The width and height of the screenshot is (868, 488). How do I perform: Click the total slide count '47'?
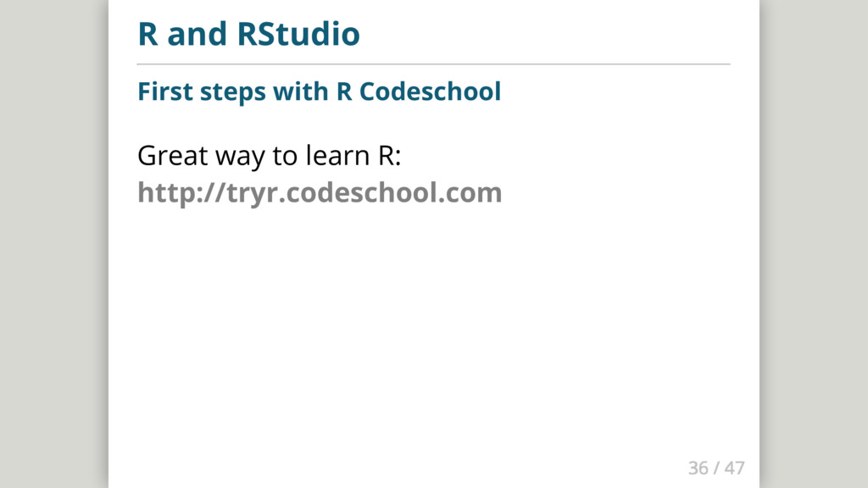(734, 468)
